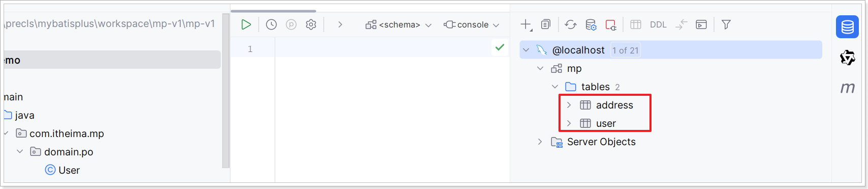Click the plus icon to add data source

click(x=526, y=24)
